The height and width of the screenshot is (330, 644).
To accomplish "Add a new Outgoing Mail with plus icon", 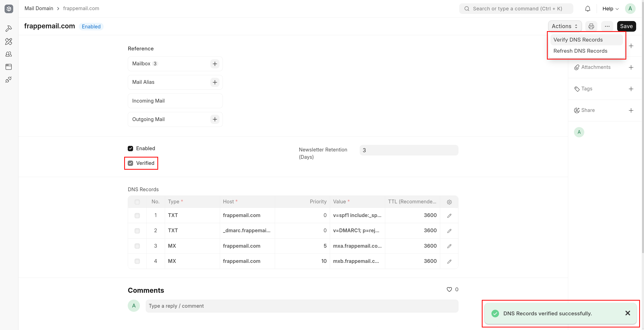I will (215, 119).
